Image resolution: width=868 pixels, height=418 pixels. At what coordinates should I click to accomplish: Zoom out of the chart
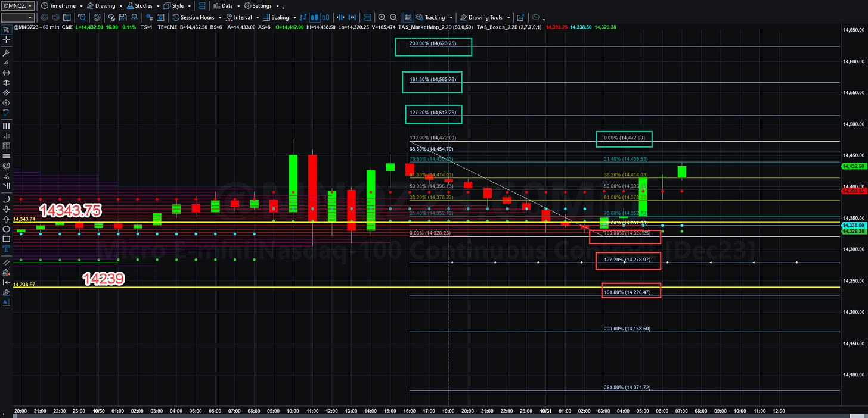(393, 18)
